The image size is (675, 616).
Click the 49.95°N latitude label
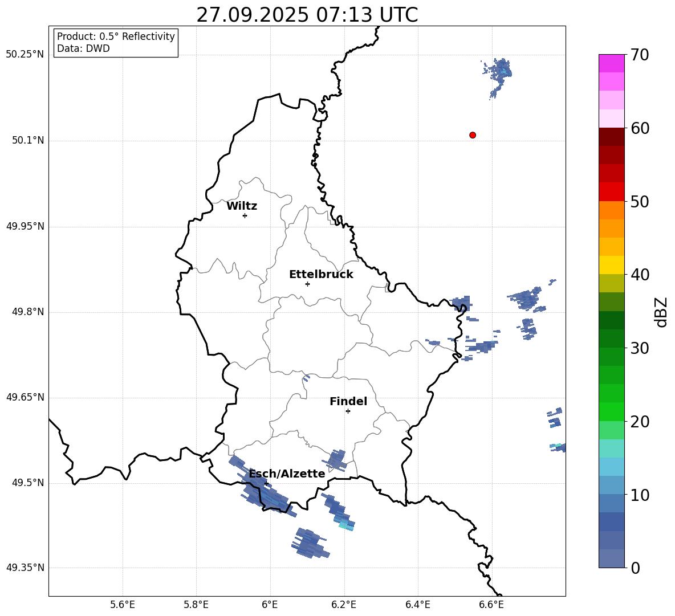pyautogui.click(x=25, y=226)
